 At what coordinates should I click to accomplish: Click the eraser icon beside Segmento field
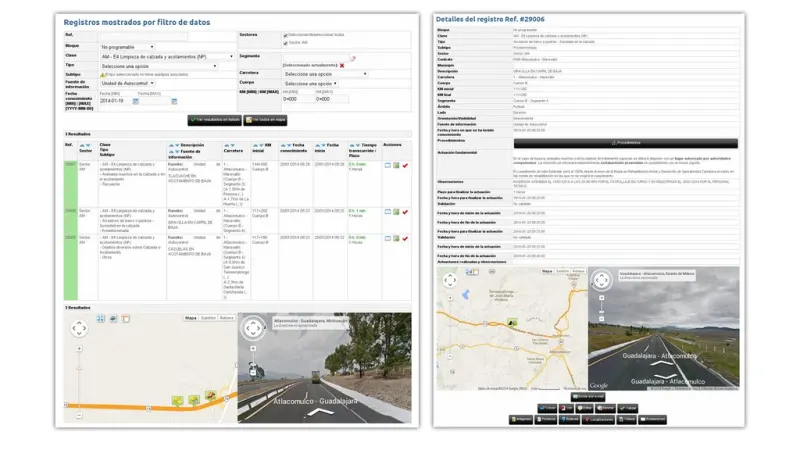[353, 59]
